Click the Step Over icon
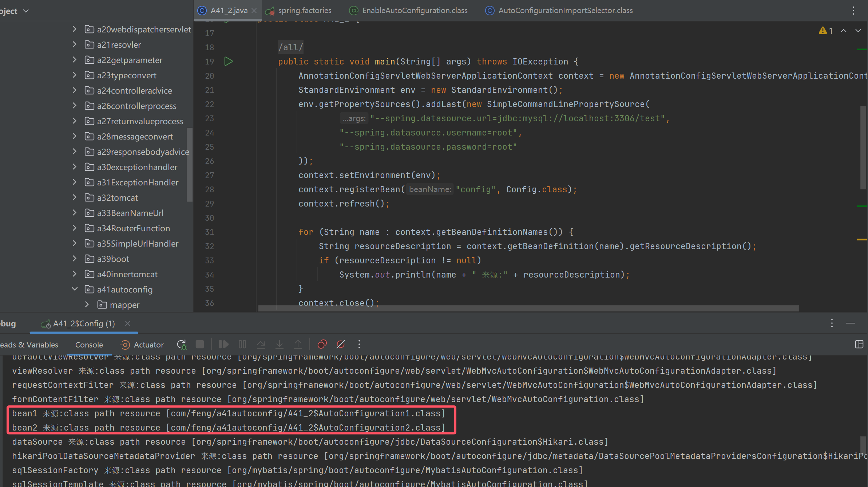The width and height of the screenshot is (868, 487). tap(261, 344)
